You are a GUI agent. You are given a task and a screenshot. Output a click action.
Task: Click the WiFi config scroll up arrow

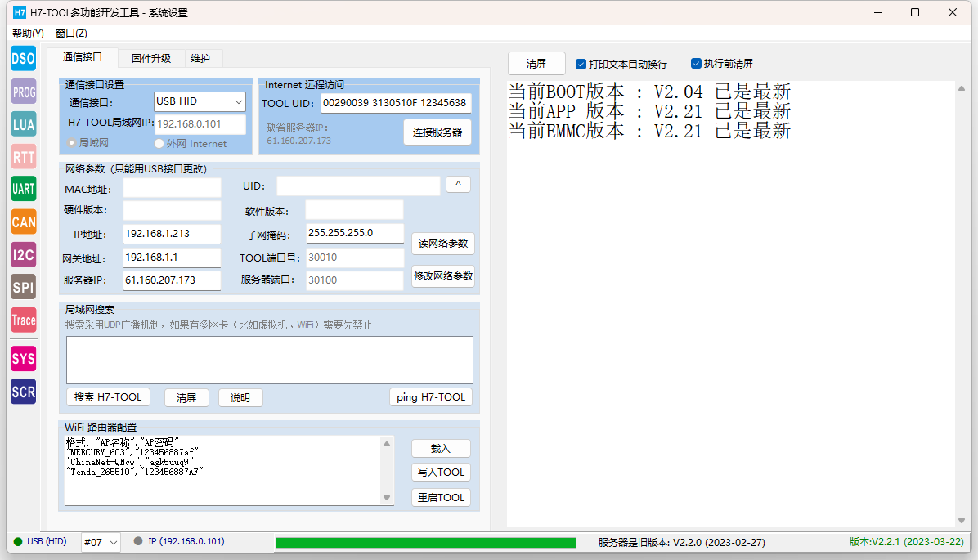coord(387,444)
